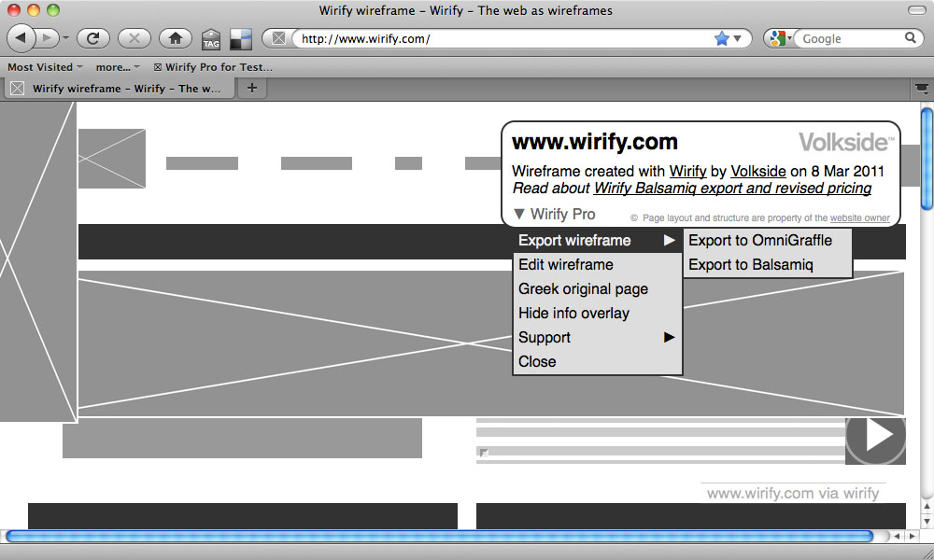Click the site identity icon beside the URL
This screenshot has width=934, height=560.
pos(278,38)
